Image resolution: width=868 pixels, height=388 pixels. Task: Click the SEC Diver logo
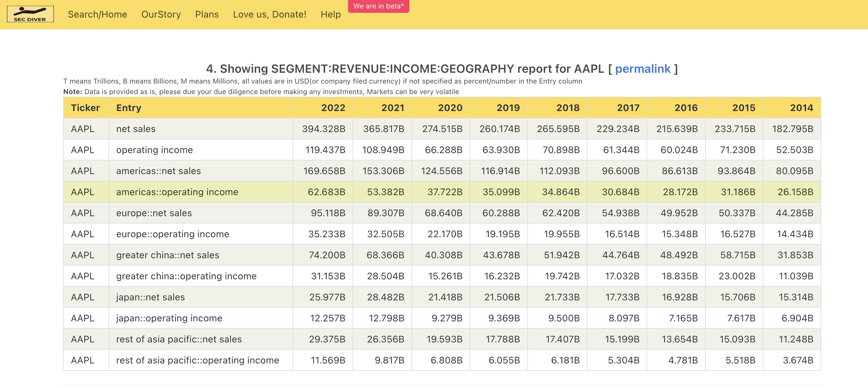(x=30, y=14)
